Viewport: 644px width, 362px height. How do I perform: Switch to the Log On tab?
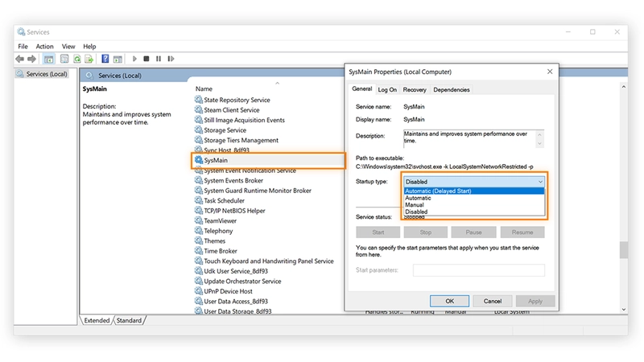[387, 90]
